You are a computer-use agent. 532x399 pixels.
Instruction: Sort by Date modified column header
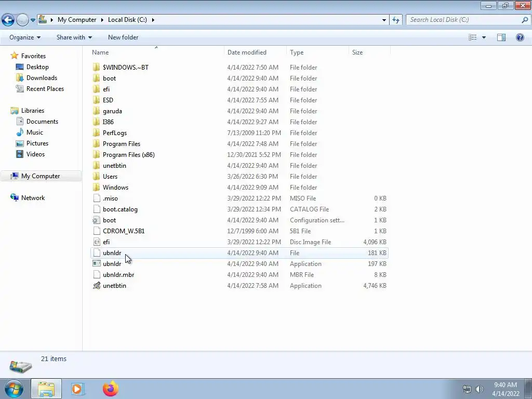(247, 52)
